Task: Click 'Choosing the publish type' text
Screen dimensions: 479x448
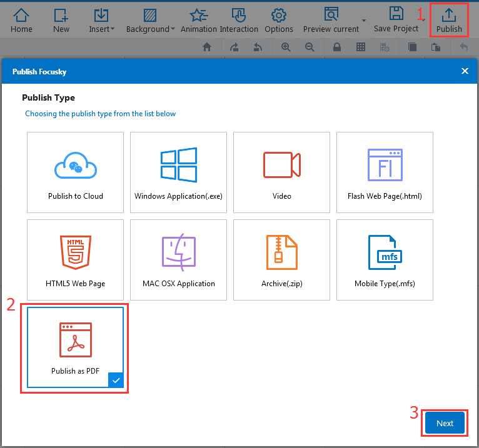Action: (x=100, y=114)
